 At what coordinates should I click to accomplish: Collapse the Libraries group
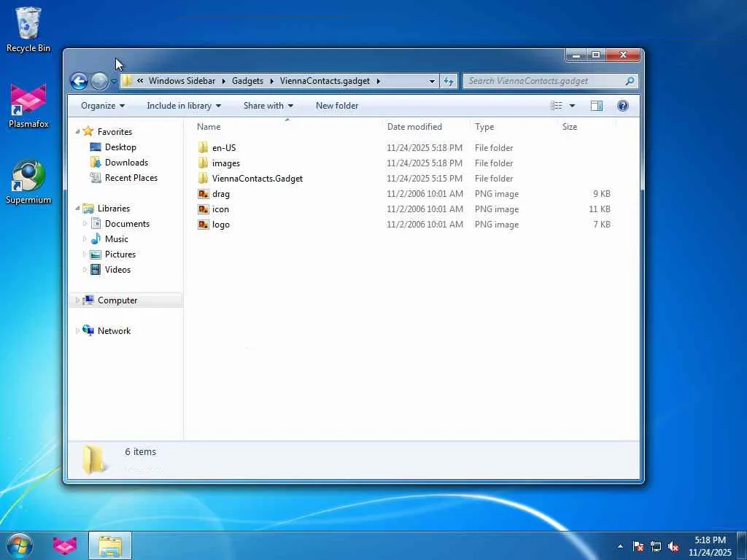click(77, 208)
